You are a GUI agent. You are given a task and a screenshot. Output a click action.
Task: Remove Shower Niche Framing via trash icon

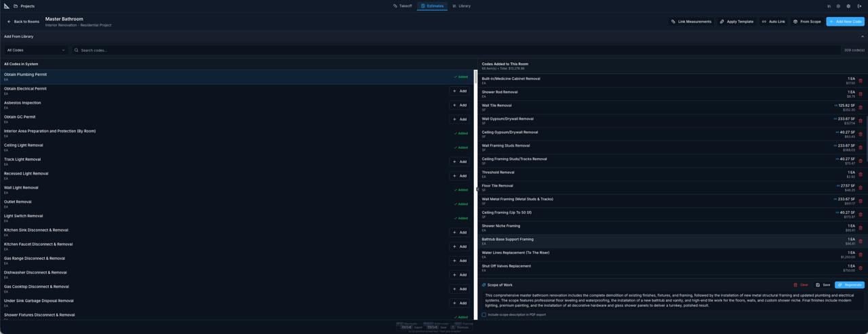pyautogui.click(x=861, y=228)
